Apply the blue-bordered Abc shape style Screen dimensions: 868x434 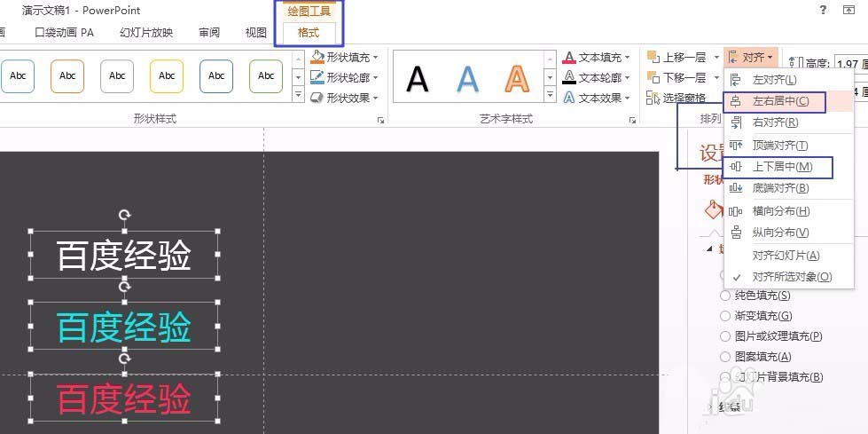click(18, 76)
